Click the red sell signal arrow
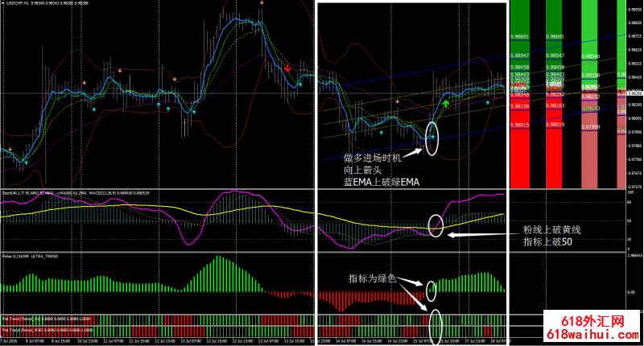Viewport: 644px width, 346px height. [x=287, y=68]
